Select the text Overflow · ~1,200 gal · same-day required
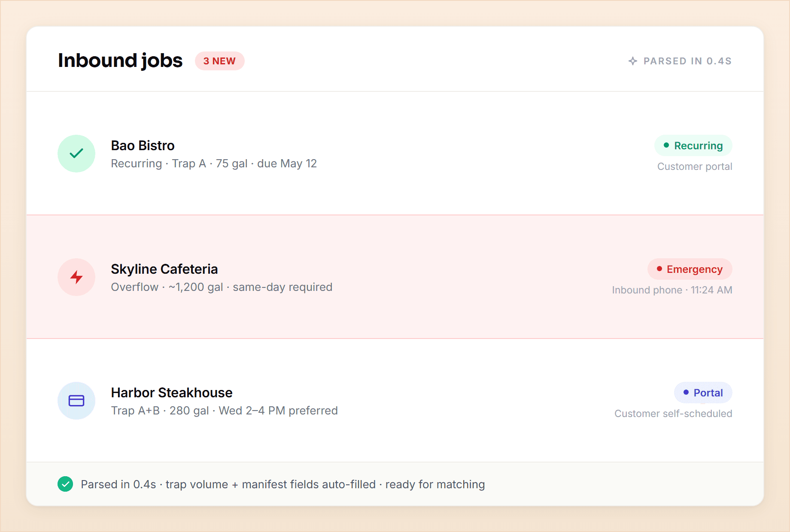This screenshot has height=532, width=790. (222, 287)
